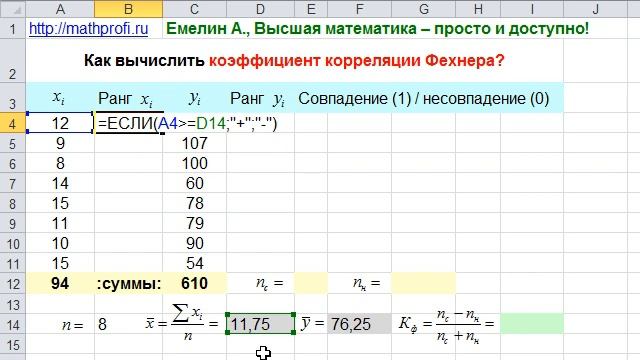
Task: Select column J header
Action: pyautogui.click(x=596, y=9)
